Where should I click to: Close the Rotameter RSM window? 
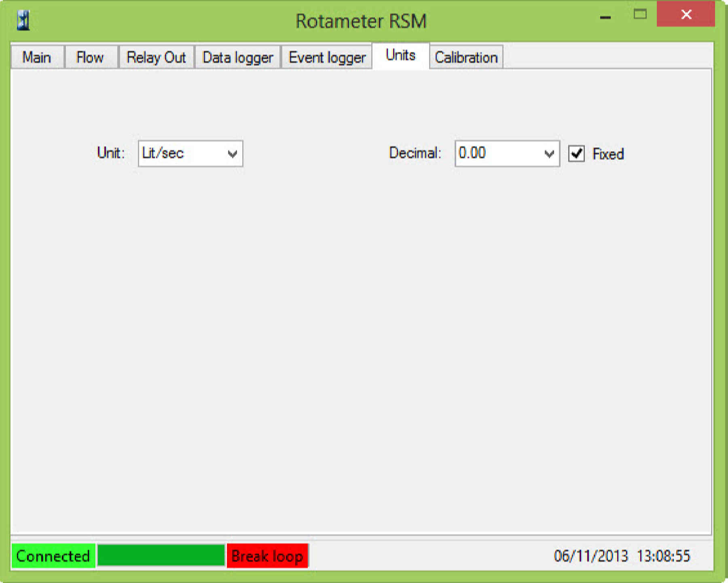click(686, 15)
